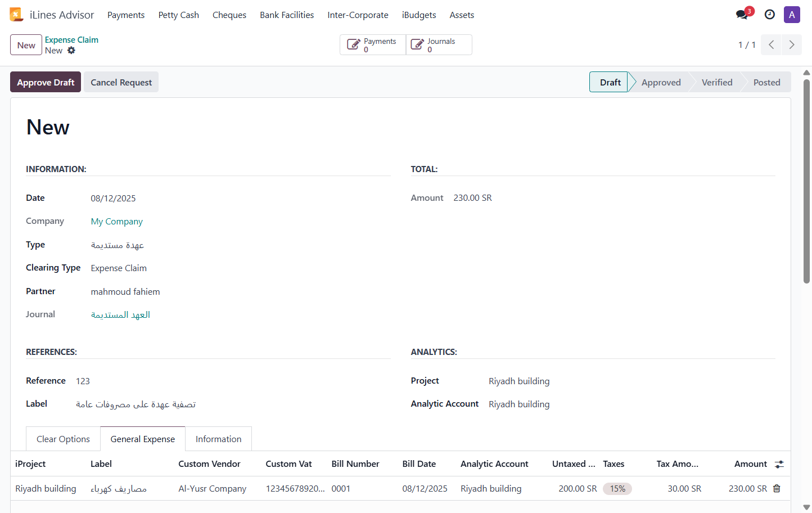Open the activities clock icon
The height and width of the screenshot is (513, 812).
pyautogui.click(x=770, y=15)
